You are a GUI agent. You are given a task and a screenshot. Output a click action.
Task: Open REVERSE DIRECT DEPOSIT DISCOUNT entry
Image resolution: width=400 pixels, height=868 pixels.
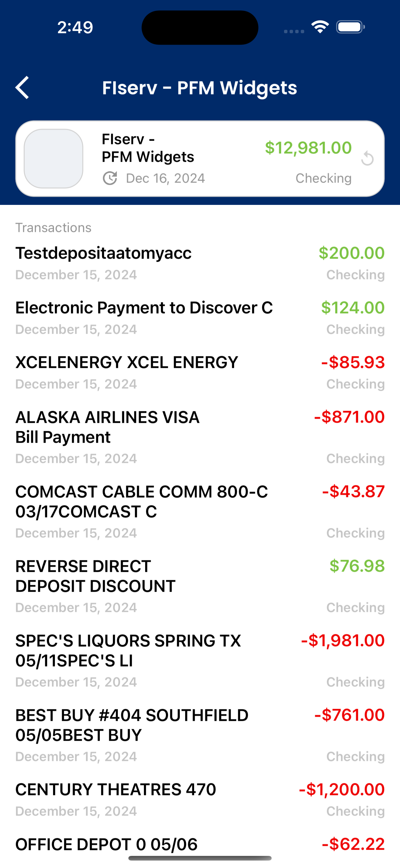200,586
